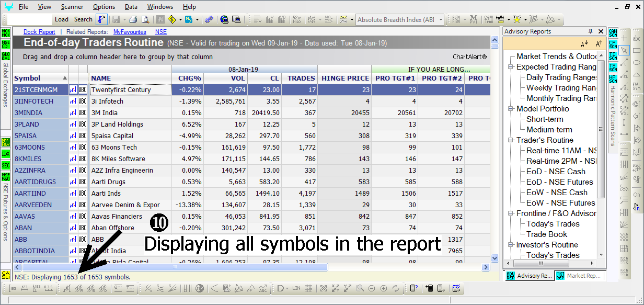Image resolution: width=644 pixels, height=305 pixels.
Task: Click the VBC icon in the 3MINDIA row
Action: (x=83, y=113)
